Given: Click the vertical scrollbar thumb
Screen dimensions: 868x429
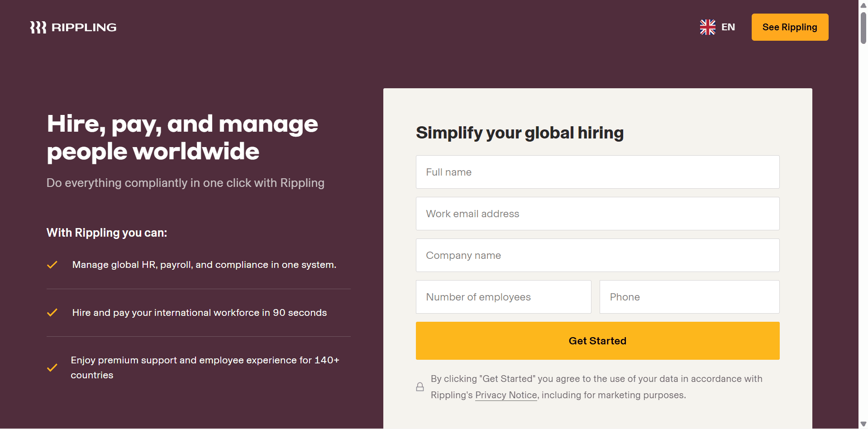Looking at the screenshot, I should (863, 28).
